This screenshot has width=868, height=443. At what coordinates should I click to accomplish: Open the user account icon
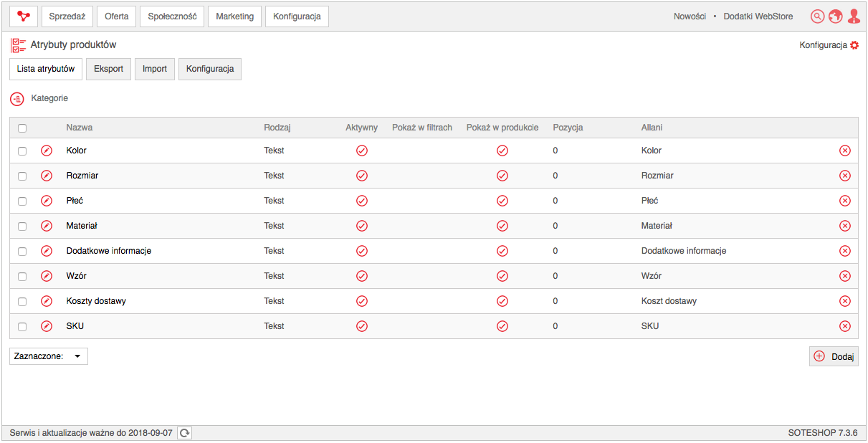click(x=853, y=16)
